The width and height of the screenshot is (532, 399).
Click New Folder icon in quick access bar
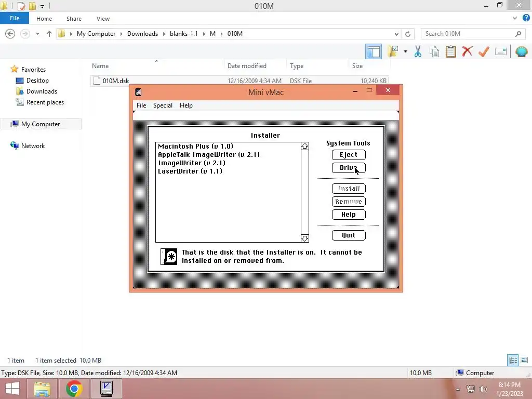coord(33,6)
